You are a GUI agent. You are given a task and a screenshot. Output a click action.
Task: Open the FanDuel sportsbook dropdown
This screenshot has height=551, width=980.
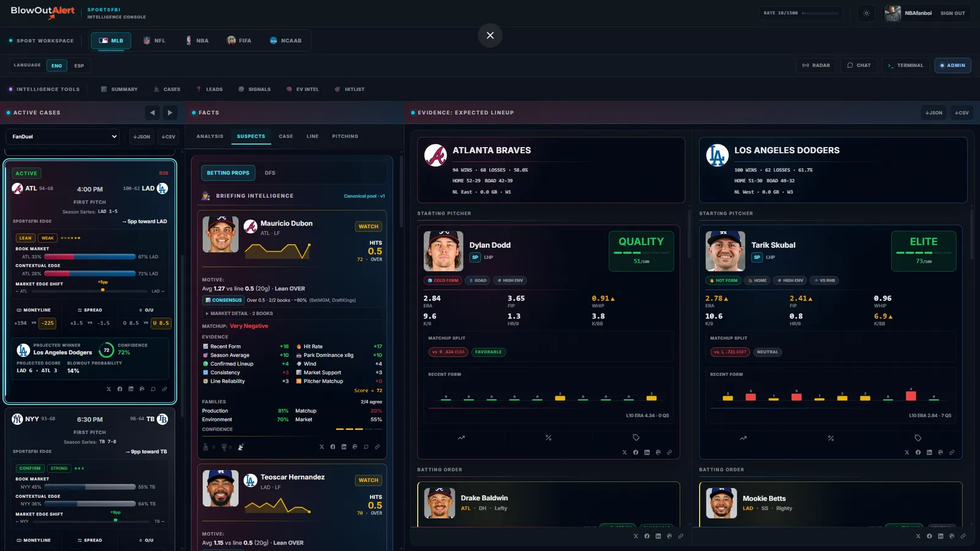coord(62,137)
